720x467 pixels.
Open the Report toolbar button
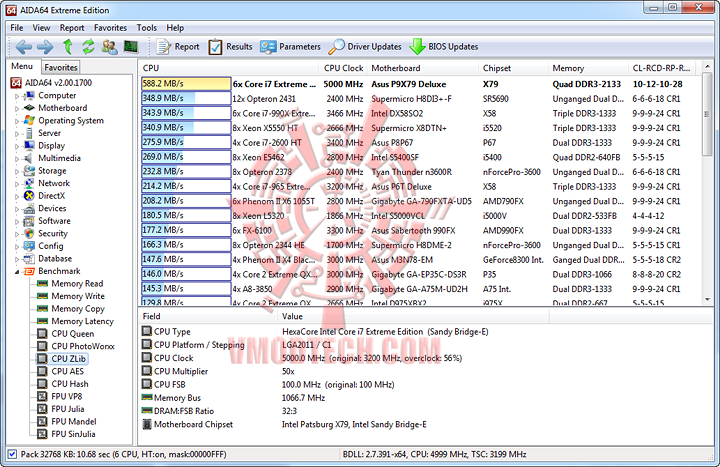pos(178,47)
